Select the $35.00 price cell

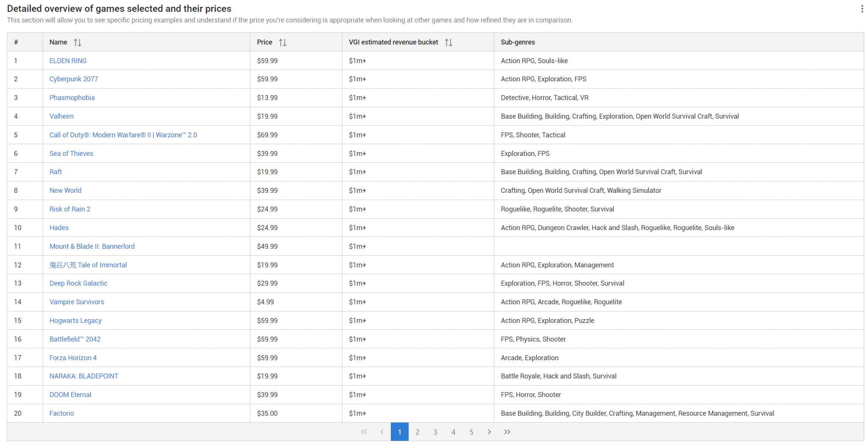click(x=296, y=414)
